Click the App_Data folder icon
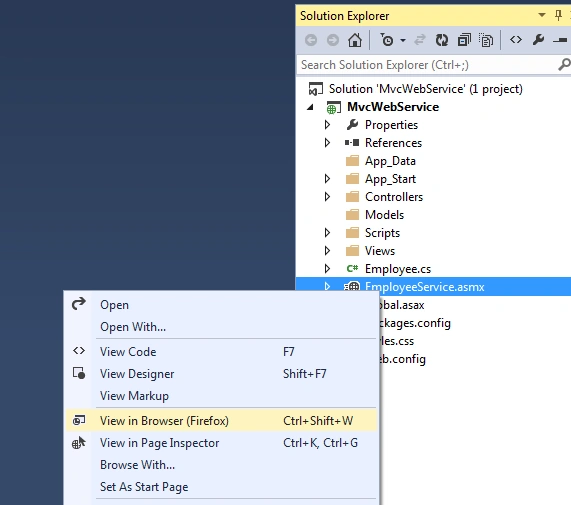Image resolution: width=571 pixels, height=505 pixels. pos(352,161)
